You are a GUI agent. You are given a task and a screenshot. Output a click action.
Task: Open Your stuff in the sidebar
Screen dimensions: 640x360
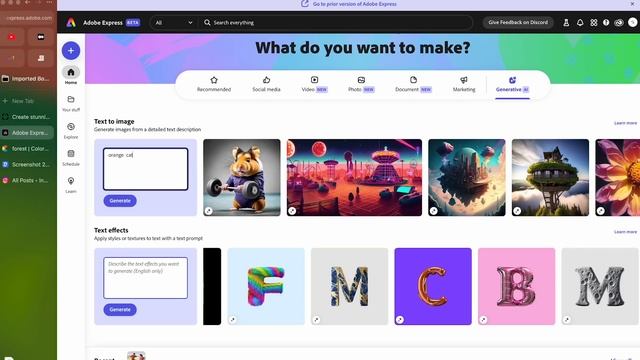pos(71,104)
